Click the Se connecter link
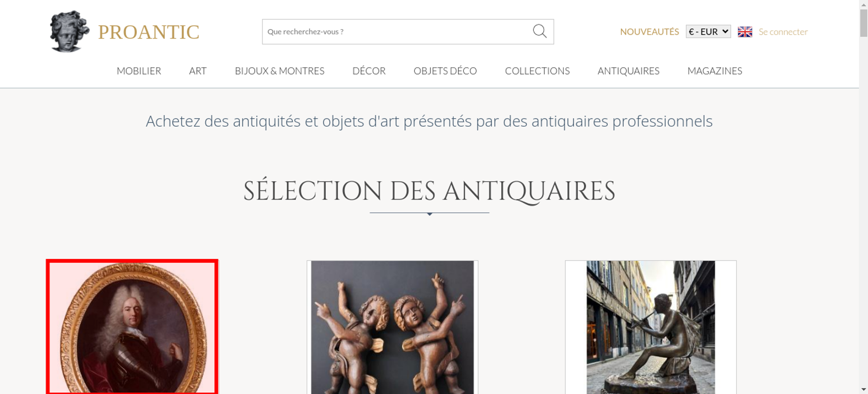The height and width of the screenshot is (394, 868). (x=783, y=32)
